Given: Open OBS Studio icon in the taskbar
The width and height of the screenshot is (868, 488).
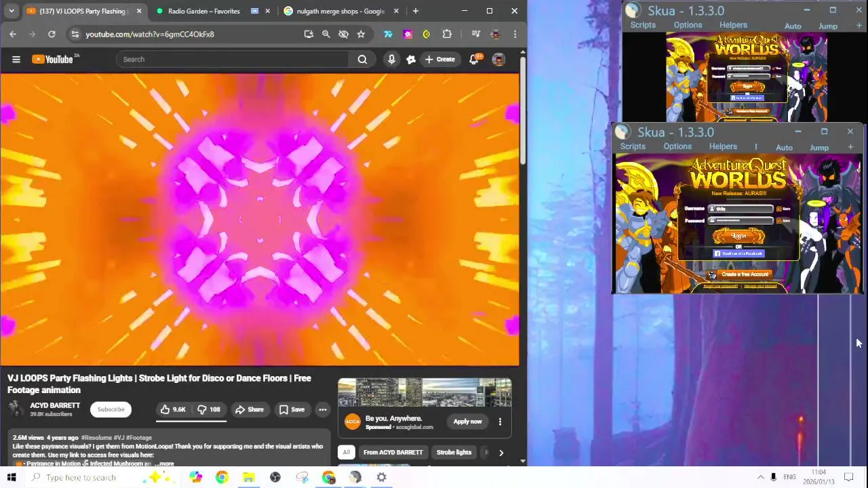Looking at the screenshot, I should tap(275, 477).
